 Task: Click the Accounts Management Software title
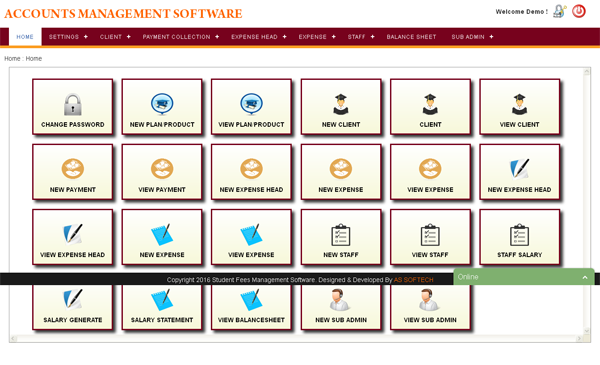click(x=123, y=13)
